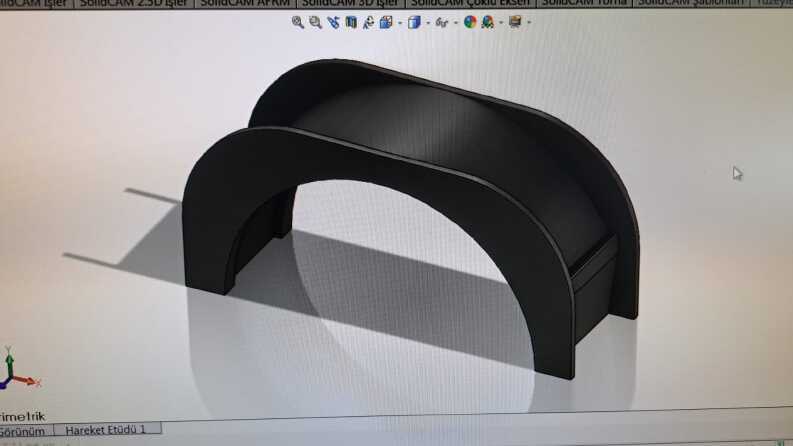793x446 pixels.
Task: Expand the Hide/Show Items dropdown arrow
Action: point(456,23)
